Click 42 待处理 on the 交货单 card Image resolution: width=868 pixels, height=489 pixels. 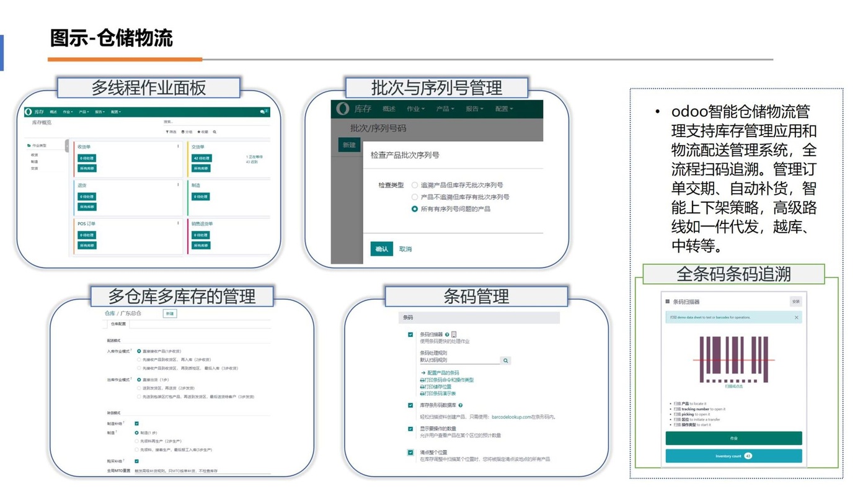[x=201, y=158]
